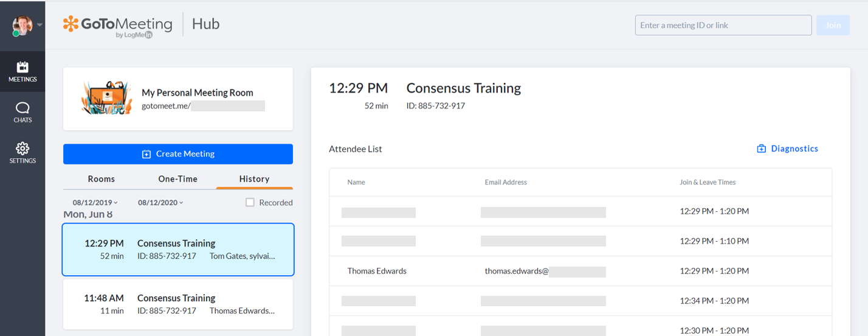This screenshot has height=336, width=868.
Task: Click the 12:34 PM - 1:20 PM time entry
Action: click(x=714, y=301)
